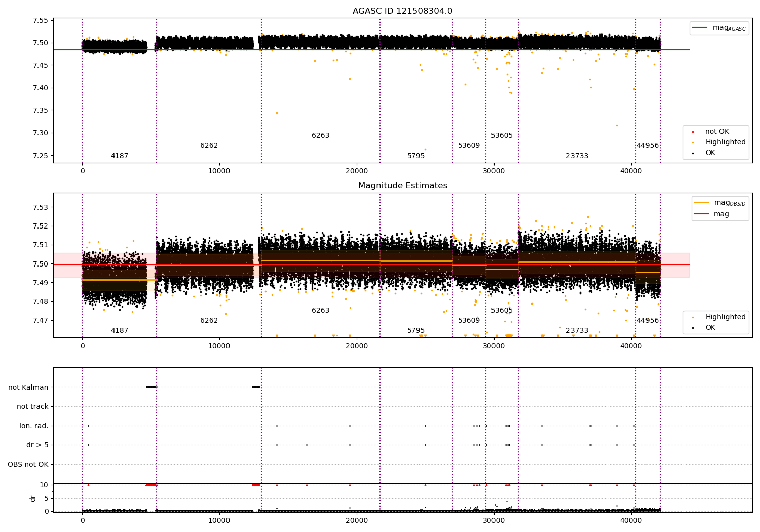Click the 10 tick on the dr axis
The height and width of the screenshot is (532, 760).
(x=44, y=485)
